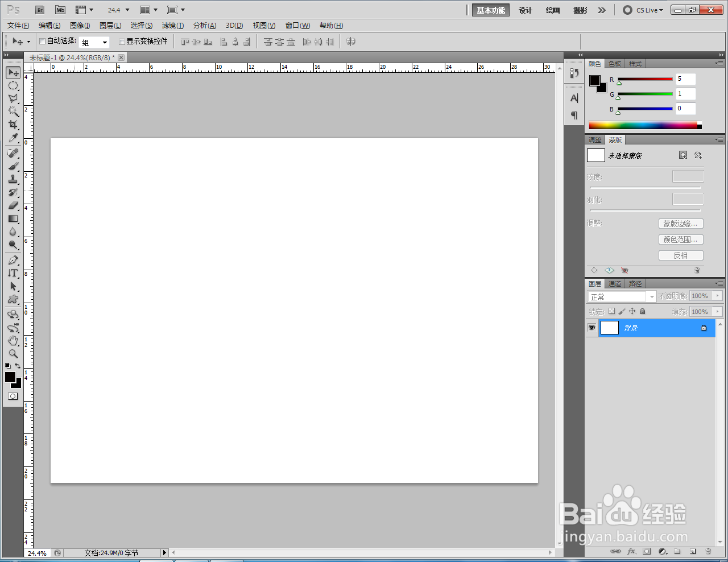Select the Magic Wand tool

13,111
